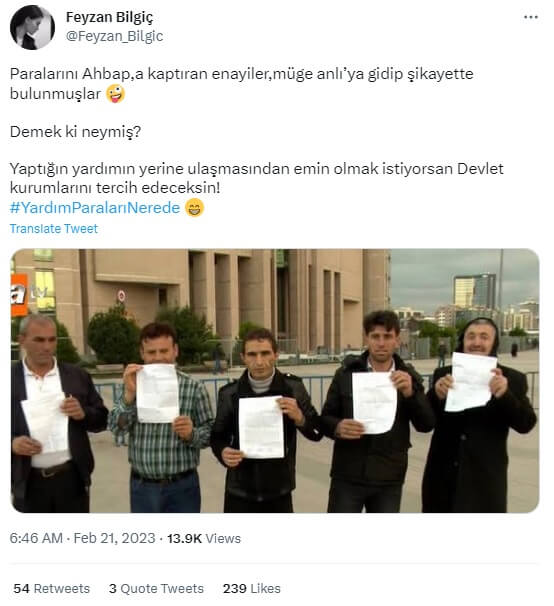Image resolution: width=554 pixels, height=606 pixels.
Task: Click the man in the plaid shirt in the photo
Action: click(x=161, y=417)
